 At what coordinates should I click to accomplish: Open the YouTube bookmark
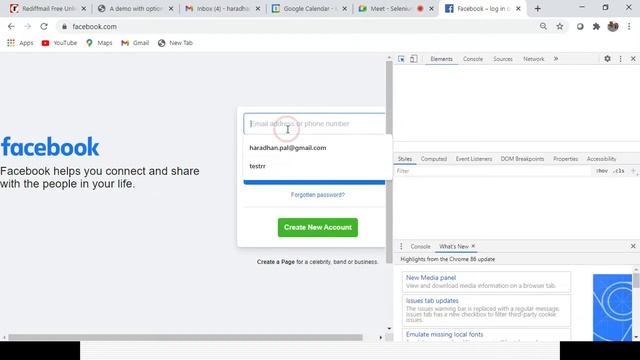(59, 43)
